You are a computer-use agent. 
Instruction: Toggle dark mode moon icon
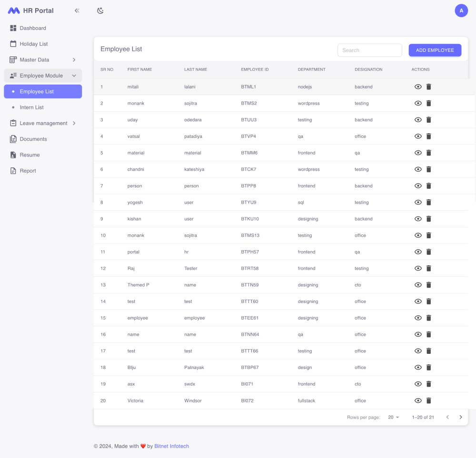pyautogui.click(x=100, y=10)
